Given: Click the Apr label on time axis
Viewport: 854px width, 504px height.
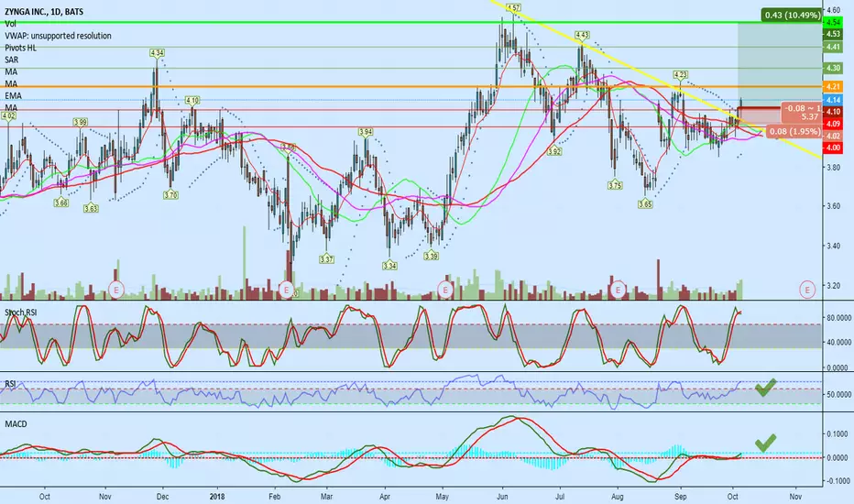Looking at the screenshot, I should 385,497.
